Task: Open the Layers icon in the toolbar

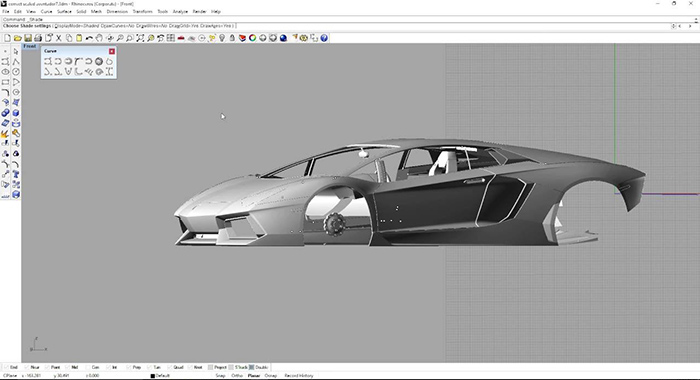Action: coord(242,38)
